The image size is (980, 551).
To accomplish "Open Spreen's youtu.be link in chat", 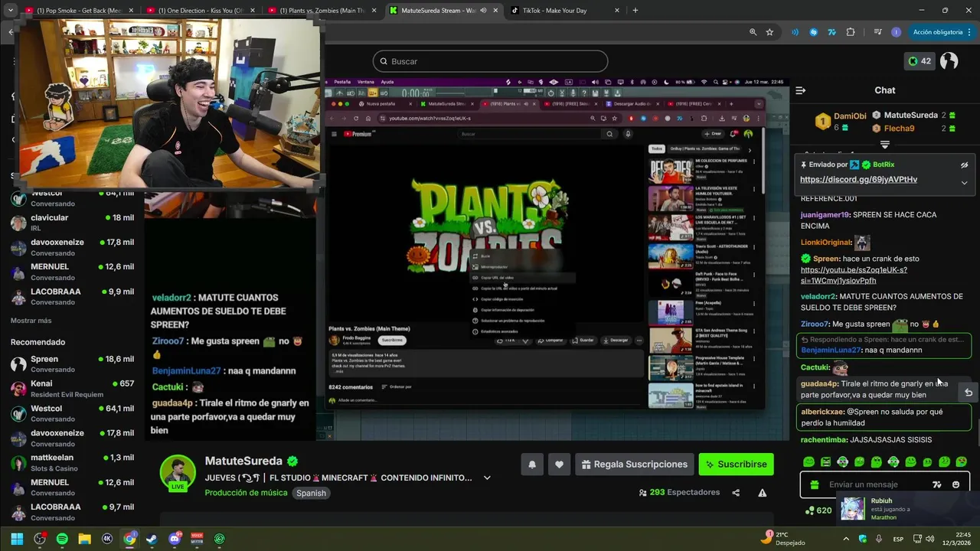I will point(854,275).
